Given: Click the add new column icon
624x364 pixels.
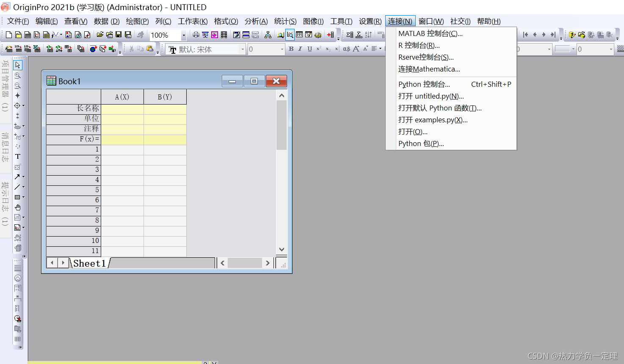Looking at the screenshot, I should point(331,35).
